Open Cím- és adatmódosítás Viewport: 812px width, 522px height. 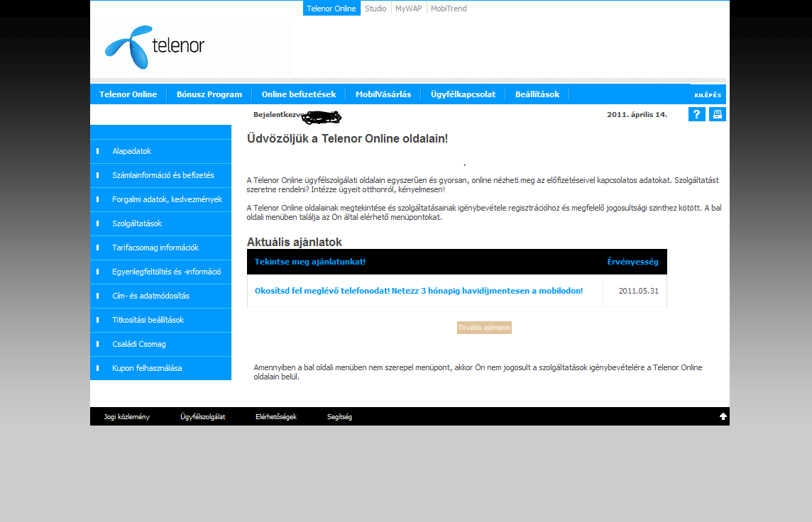point(160,296)
